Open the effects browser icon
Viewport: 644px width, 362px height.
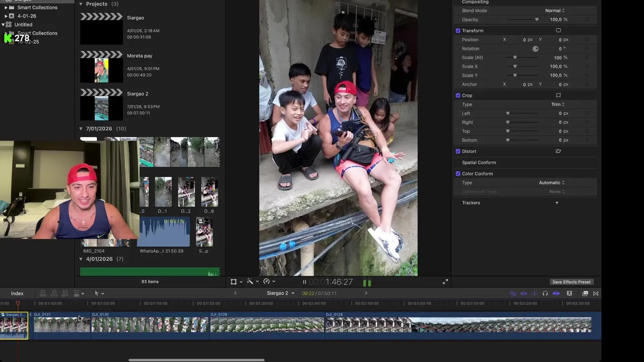point(585,294)
